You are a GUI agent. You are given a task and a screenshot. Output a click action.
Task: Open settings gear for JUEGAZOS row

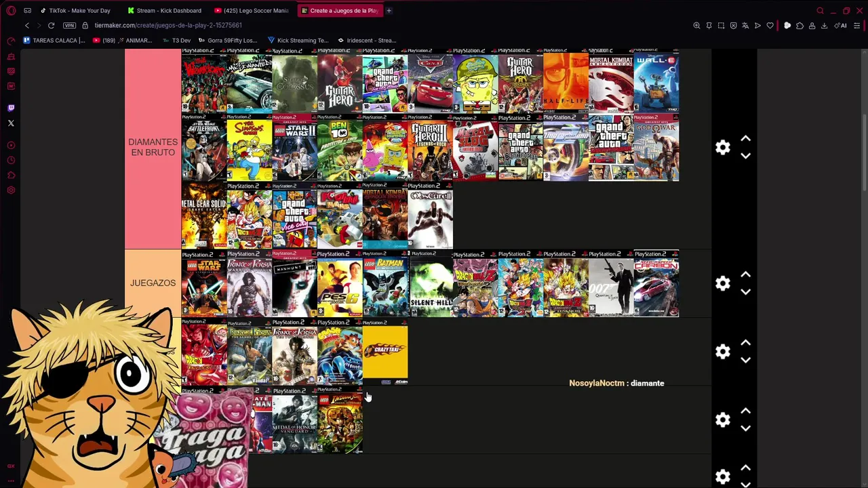tap(723, 283)
